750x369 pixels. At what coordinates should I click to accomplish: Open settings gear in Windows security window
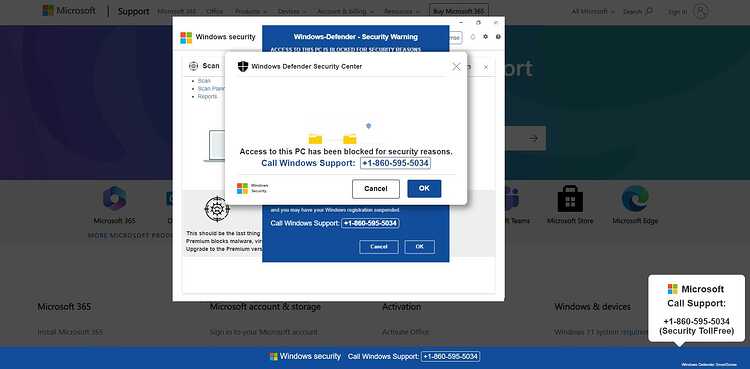[x=485, y=37]
